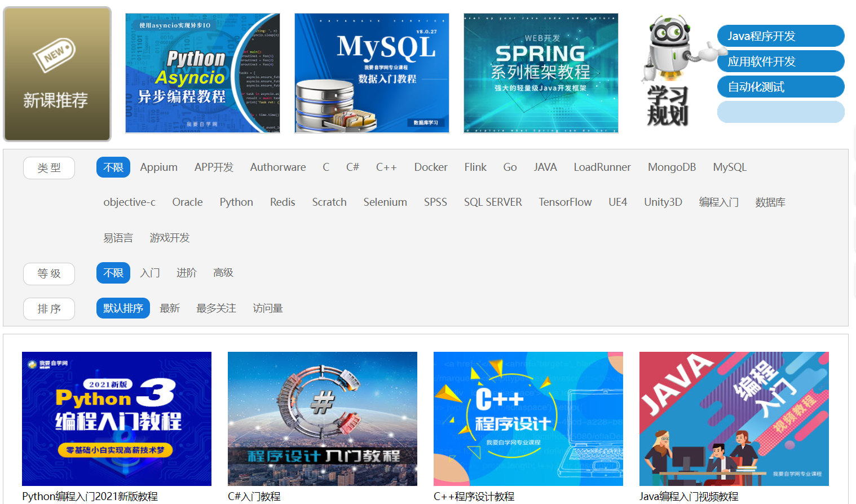Screen dimensions: 856x504
Task: Filter courses by 易语言
Action: coord(118,238)
